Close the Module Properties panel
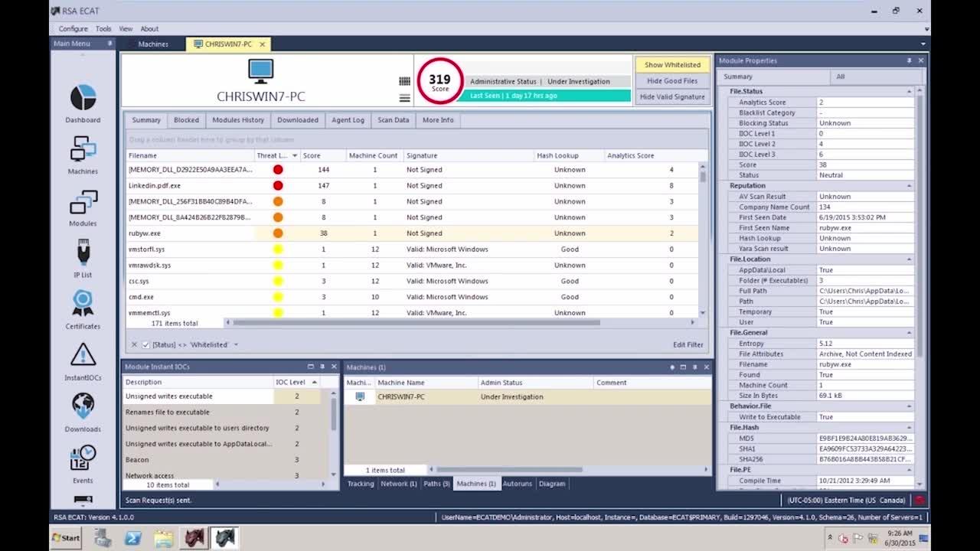The width and height of the screenshot is (980, 551). tap(920, 60)
